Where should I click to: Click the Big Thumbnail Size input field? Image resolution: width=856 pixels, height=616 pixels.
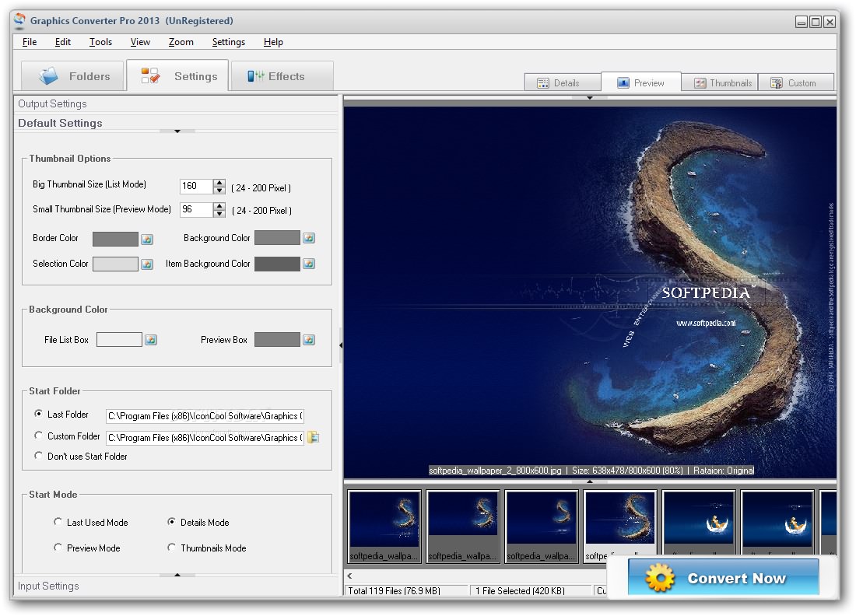[x=197, y=187]
